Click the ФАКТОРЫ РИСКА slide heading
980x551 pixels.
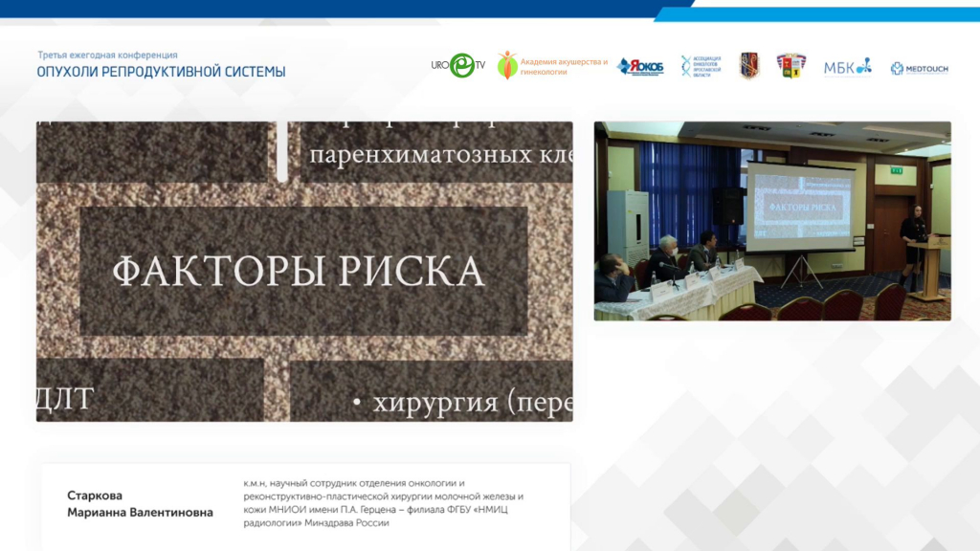(299, 272)
